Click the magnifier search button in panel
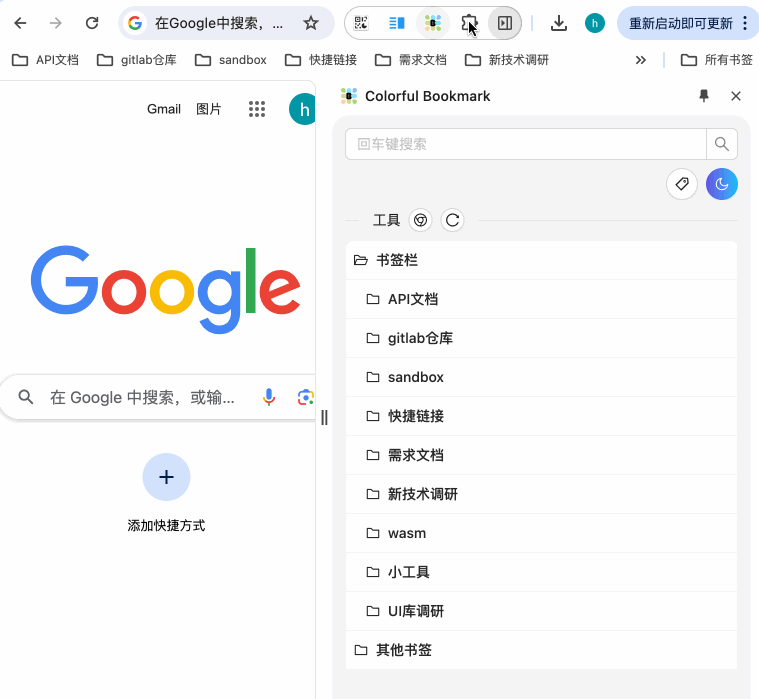Screen dimensions: 759x699 [x=722, y=144]
